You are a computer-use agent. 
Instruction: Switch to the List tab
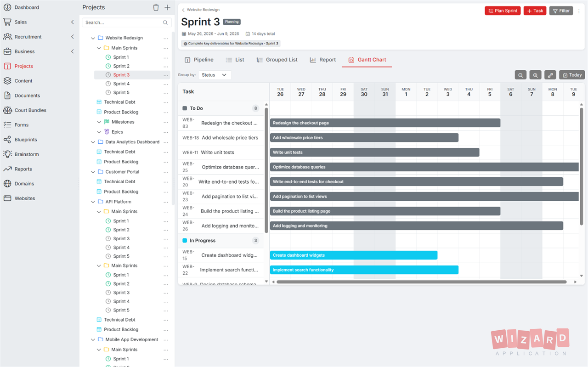click(x=235, y=60)
